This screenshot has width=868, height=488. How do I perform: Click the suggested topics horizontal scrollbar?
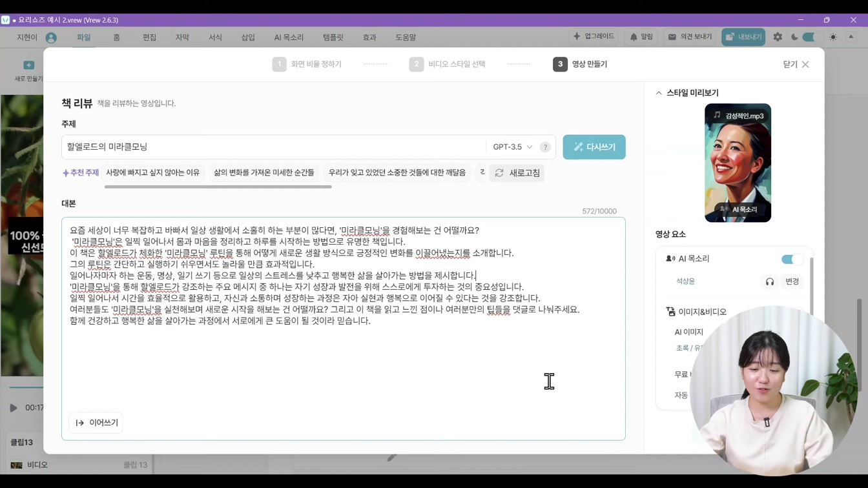[x=218, y=187]
